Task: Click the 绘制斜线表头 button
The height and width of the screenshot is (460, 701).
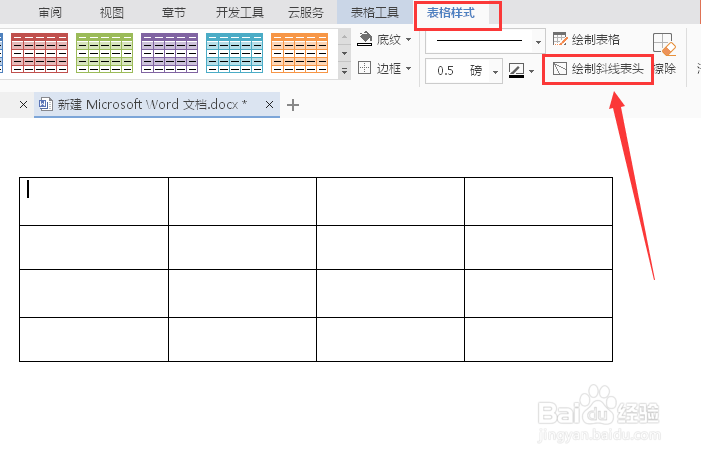Action: [x=598, y=68]
